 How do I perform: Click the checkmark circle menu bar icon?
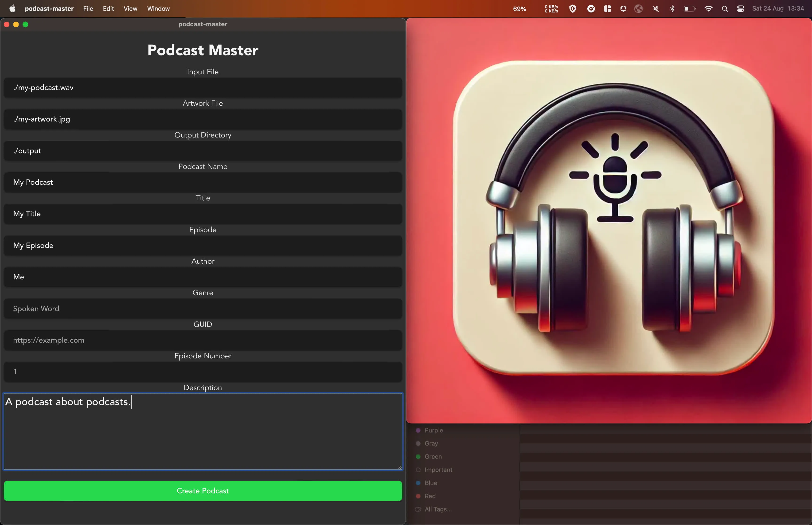pyautogui.click(x=590, y=8)
